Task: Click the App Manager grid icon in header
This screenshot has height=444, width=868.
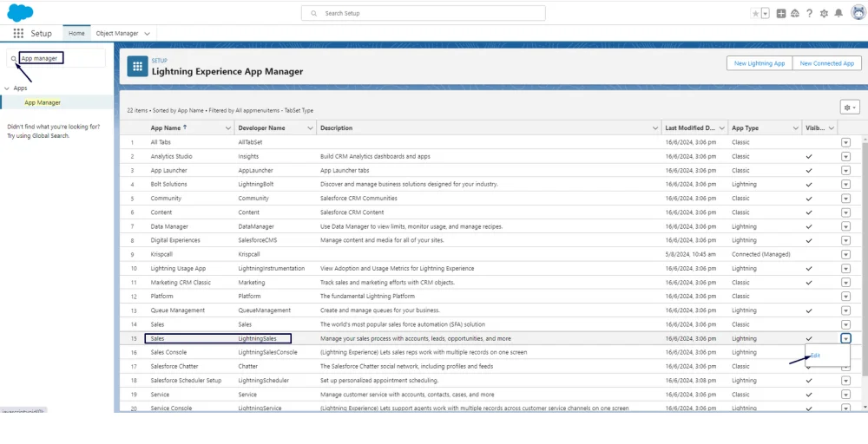Action: point(137,67)
